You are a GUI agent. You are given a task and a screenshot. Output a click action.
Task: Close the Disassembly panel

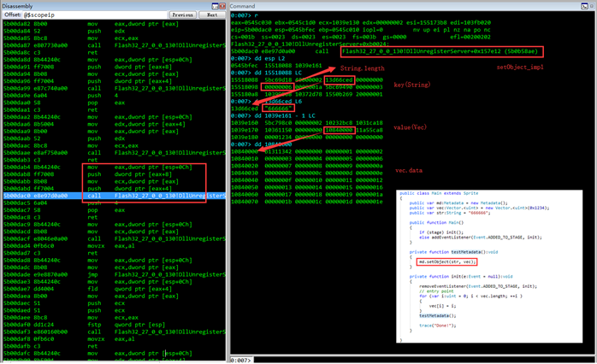coord(222,6)
